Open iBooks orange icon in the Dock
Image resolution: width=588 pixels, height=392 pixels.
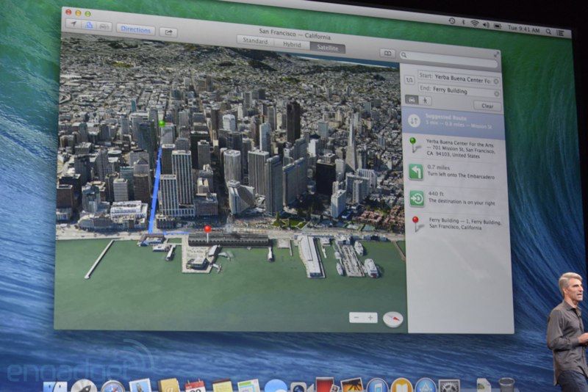click(401, 385)
